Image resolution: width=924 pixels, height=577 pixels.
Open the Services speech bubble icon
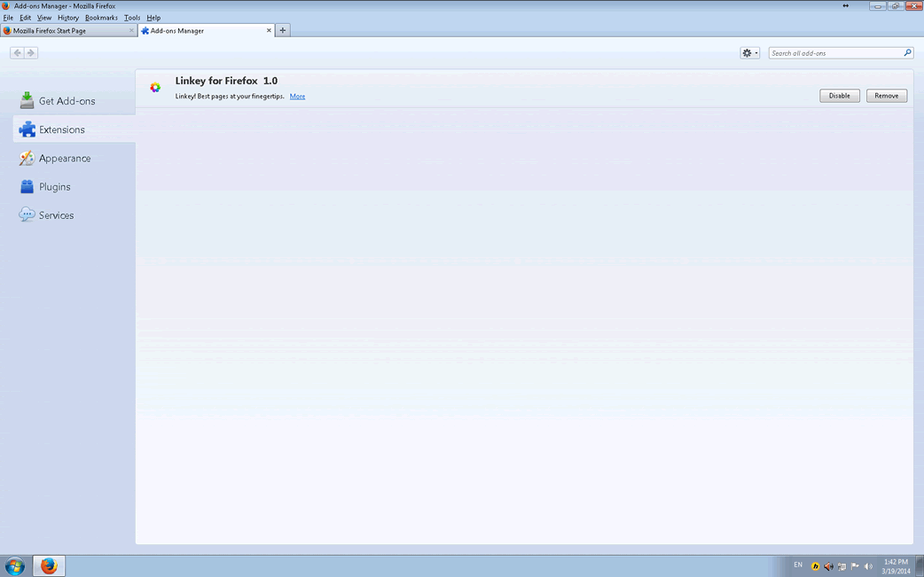coord(27,215)
